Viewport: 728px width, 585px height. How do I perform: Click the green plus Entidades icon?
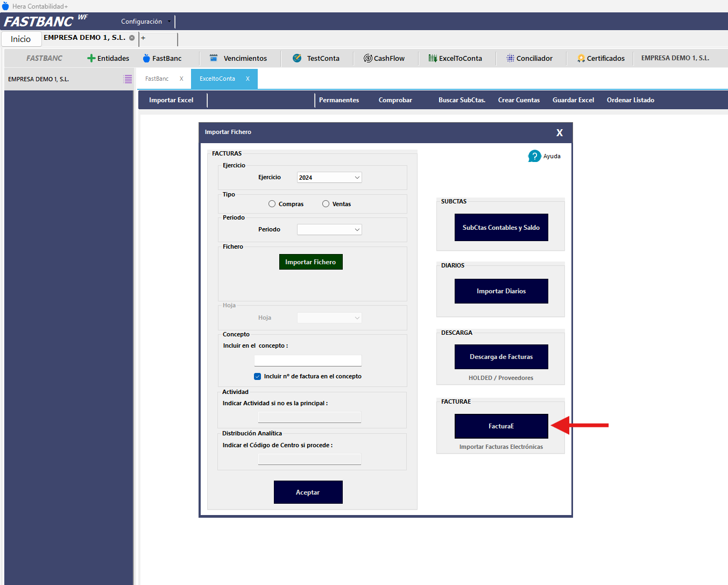tap(91, 58)
